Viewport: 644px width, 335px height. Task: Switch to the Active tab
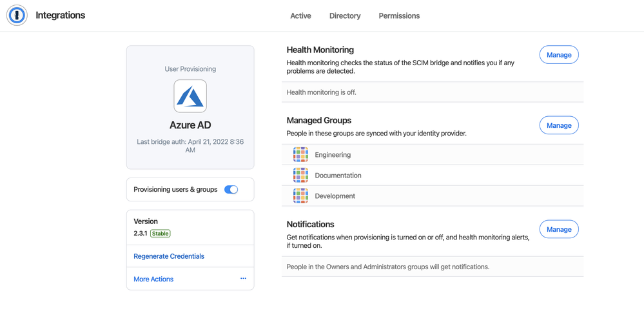(300, 16)
